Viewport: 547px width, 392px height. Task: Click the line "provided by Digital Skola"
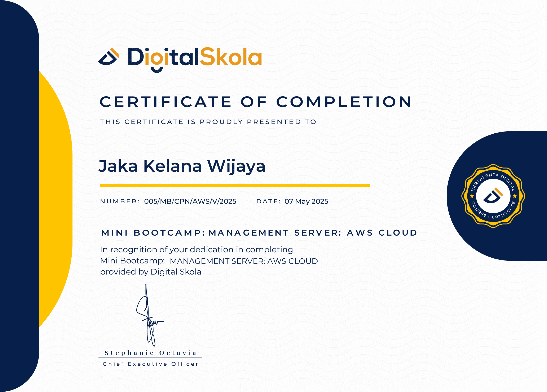coord(150,272)
